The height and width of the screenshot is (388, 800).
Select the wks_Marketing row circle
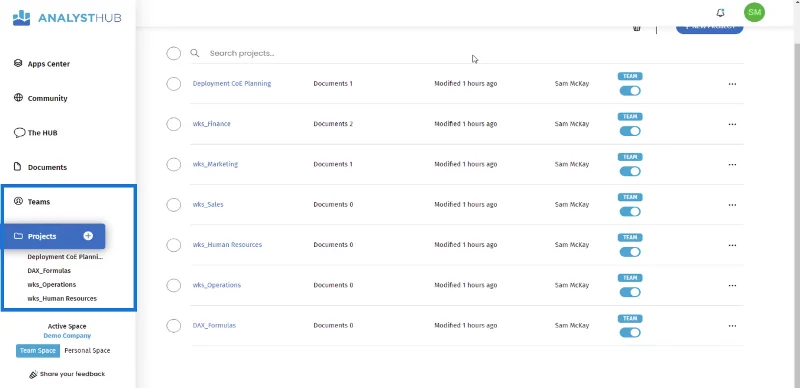pyautogui.click(x=173, y=164)
